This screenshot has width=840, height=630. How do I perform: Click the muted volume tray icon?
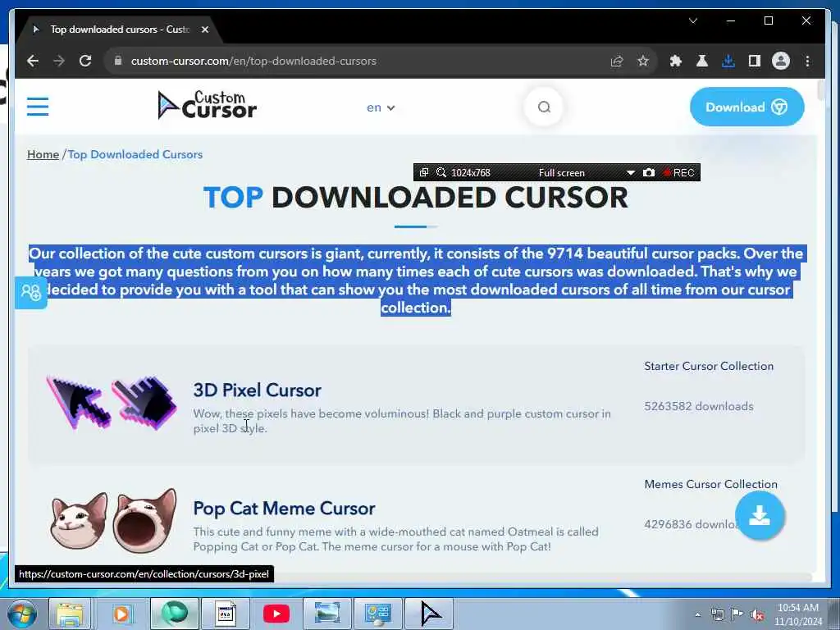[757, 615]
